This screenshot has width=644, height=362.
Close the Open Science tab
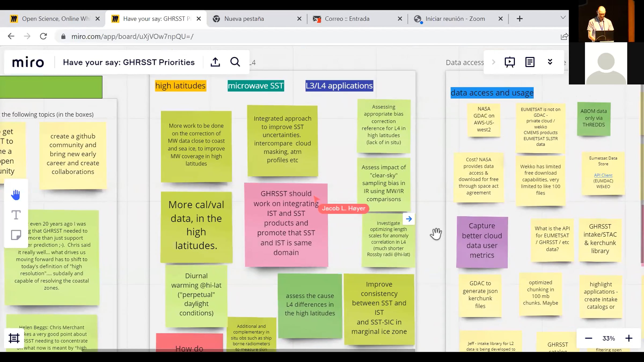point(98,19)
